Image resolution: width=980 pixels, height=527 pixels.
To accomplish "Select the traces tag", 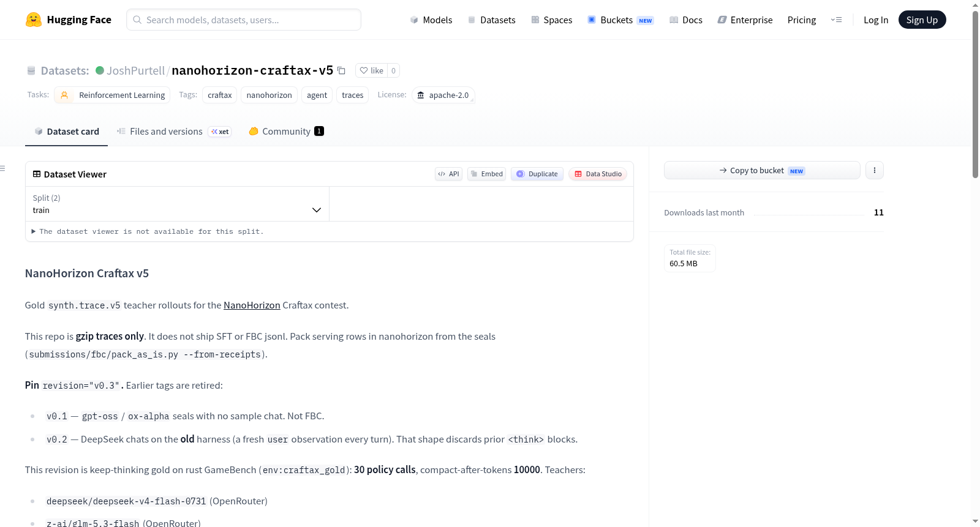I will (353, 95).
